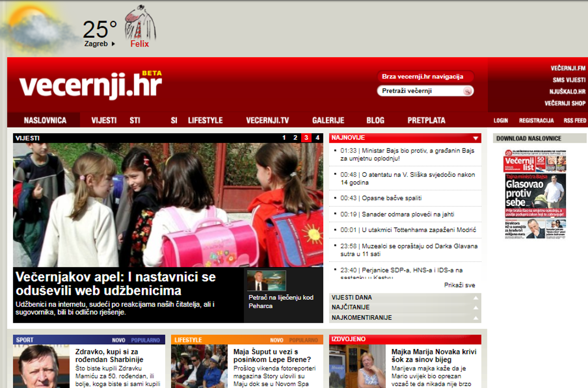Go to the Galerije menu section
588x388 pixels.
coord(328,120)
